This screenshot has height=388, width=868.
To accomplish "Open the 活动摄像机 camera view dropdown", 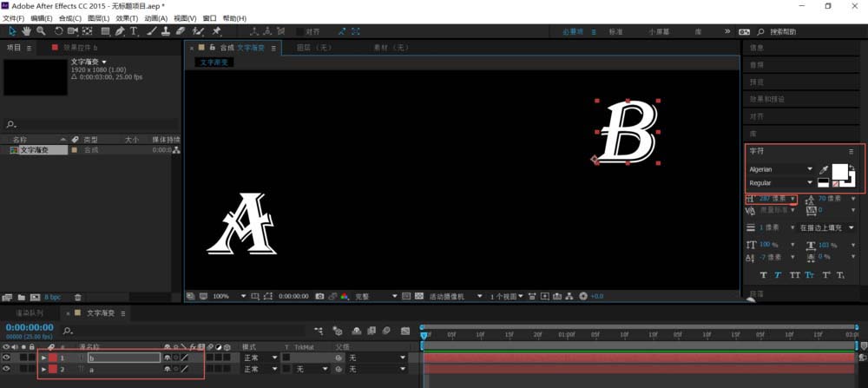I will coord(456,296).
